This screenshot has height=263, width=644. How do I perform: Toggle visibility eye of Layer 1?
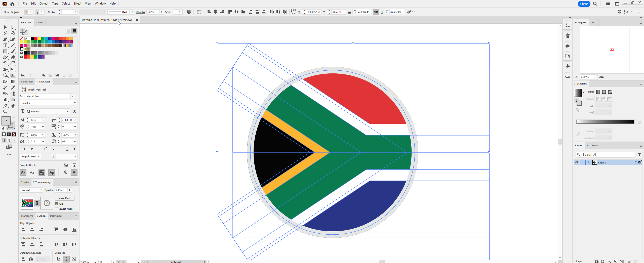pyautogui.click(x=577, y=162)
